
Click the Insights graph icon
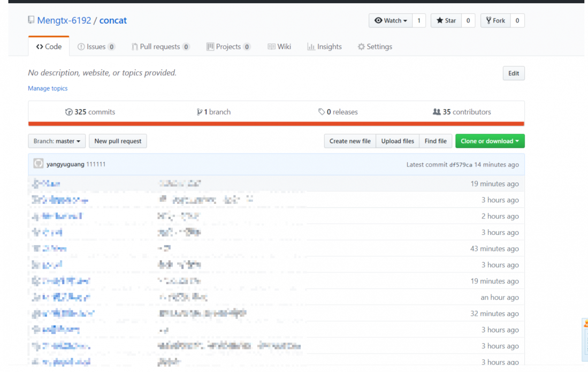pos(311,47)
